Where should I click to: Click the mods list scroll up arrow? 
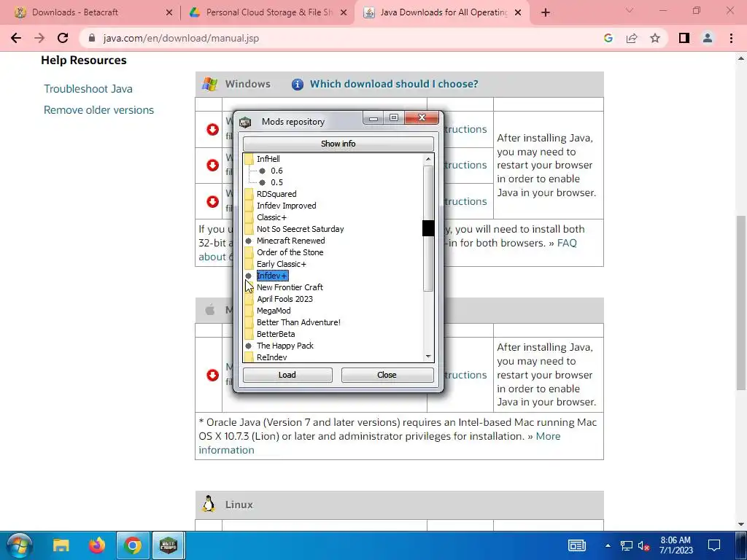[x=427, y=159]
